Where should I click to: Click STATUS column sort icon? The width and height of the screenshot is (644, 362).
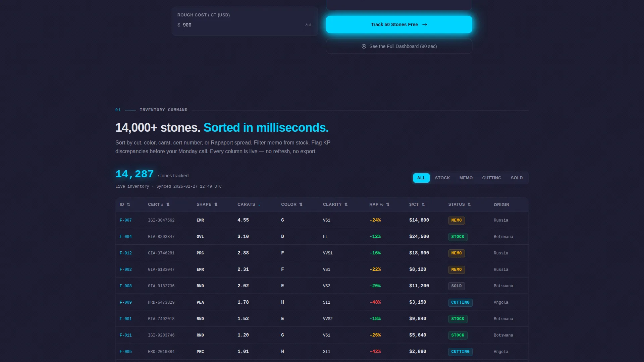tap(469, 204)
